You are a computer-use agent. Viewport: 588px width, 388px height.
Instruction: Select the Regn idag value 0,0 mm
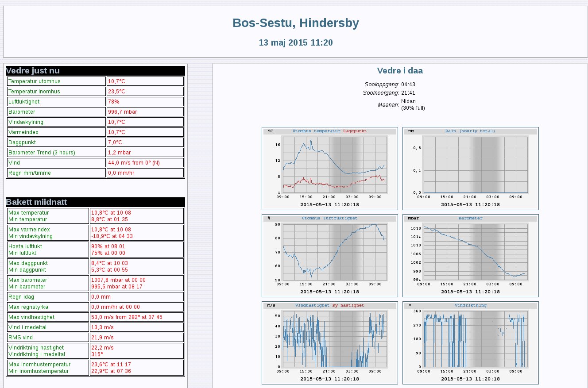tap(101, 297)
